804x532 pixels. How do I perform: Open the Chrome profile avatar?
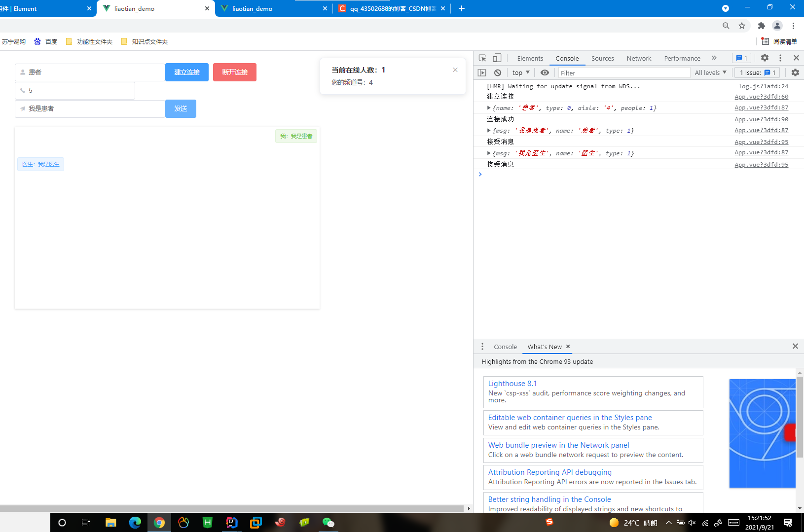click(777, 26)
